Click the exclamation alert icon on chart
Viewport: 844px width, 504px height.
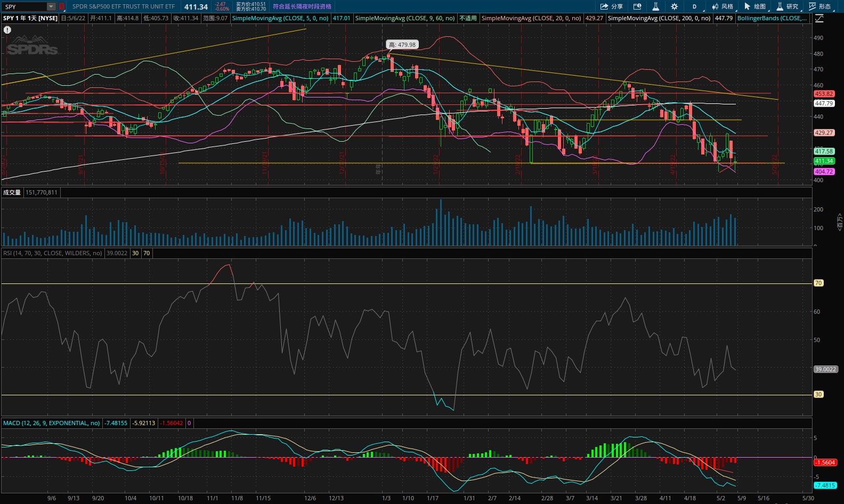click(7, 30)
